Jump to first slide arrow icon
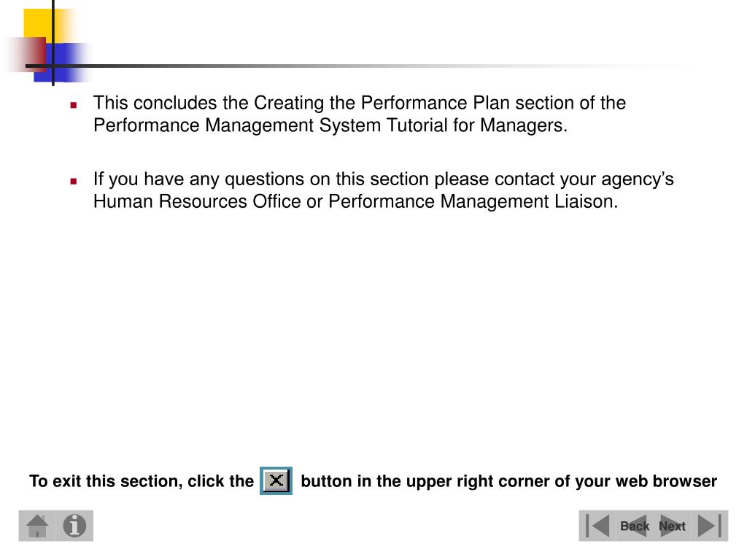747x560 pixels. pyautogui.click(x=597, y=526)
